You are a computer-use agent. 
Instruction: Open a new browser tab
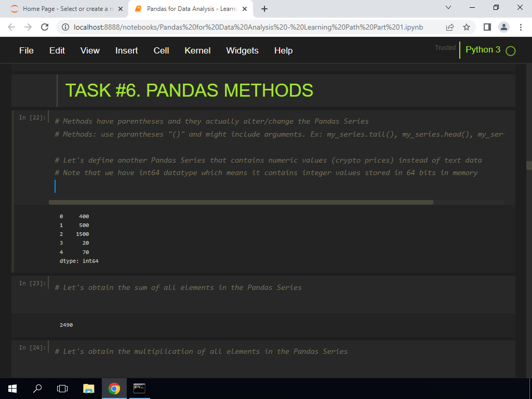pyautogui.click(x=264, y=9)
